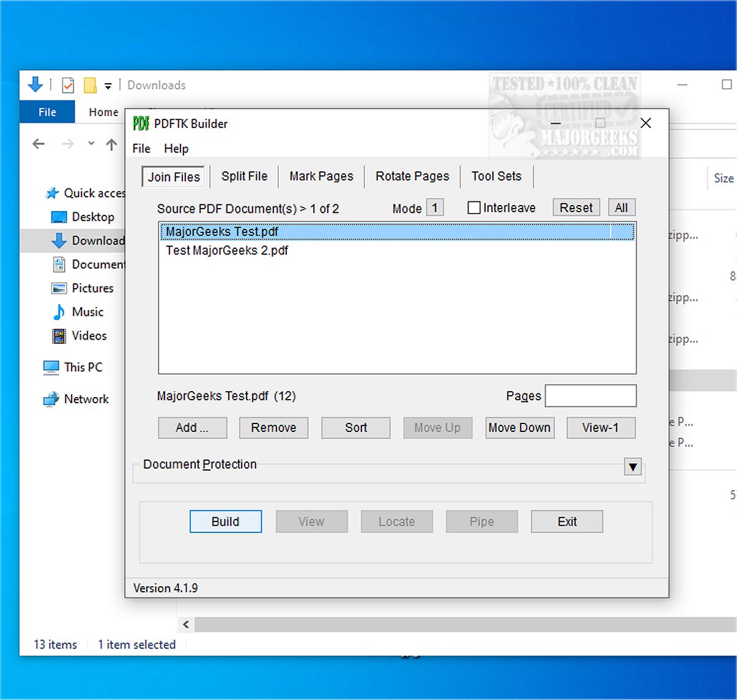This screenshot has height=700, width=737.
Task: Switch to the Split File tab
Action: [244, 176]
